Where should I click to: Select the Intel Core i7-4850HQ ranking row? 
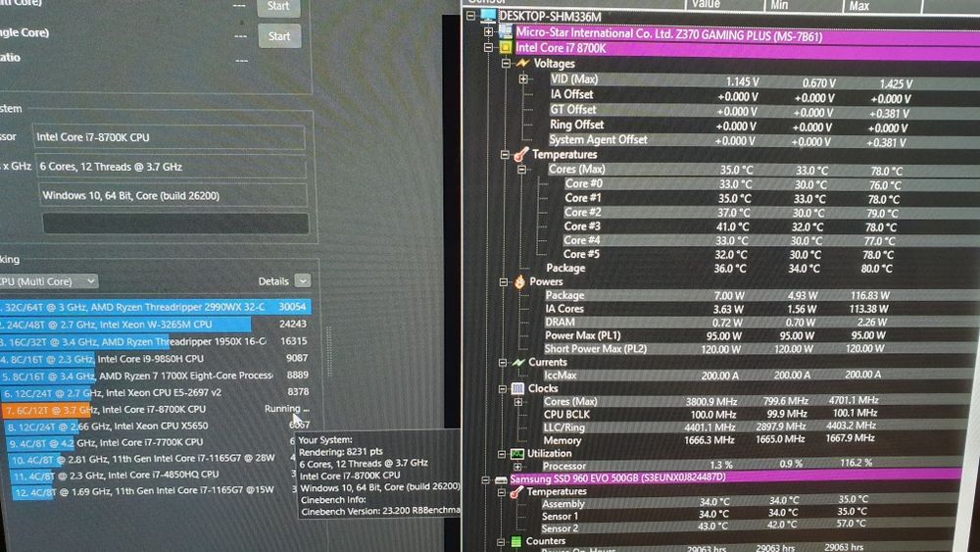tap(154, 475)
